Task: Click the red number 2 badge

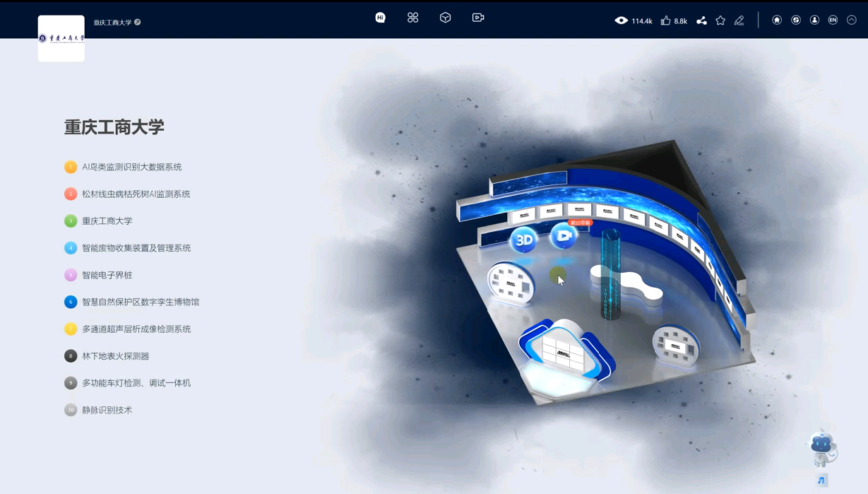Action: tap(71, 194)
